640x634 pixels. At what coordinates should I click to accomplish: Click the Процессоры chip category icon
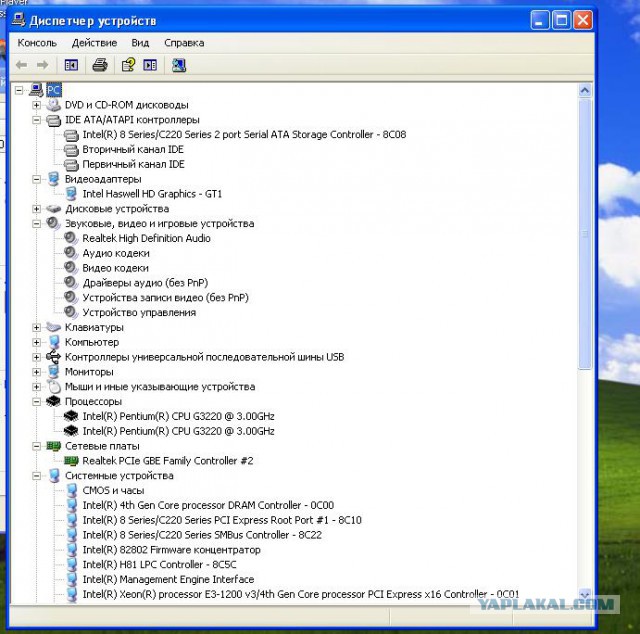tap(53, 402)
